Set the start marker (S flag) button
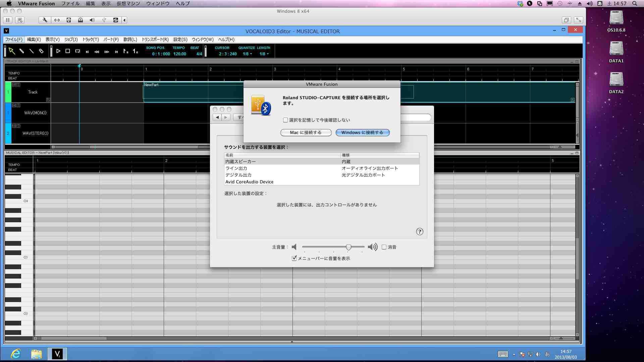Image resolution: width=644 pixels, height=362 pixels. (x=126, y=51)
